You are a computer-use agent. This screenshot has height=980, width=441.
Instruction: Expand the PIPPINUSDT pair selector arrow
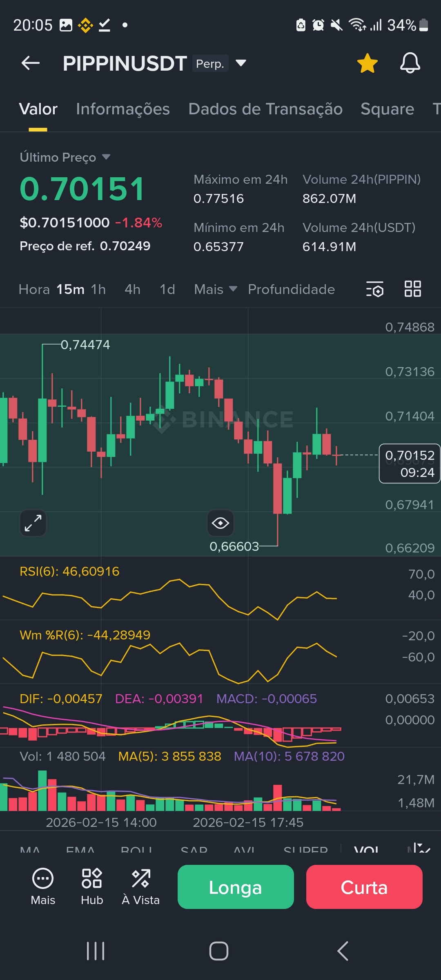(x=241, y=63)
